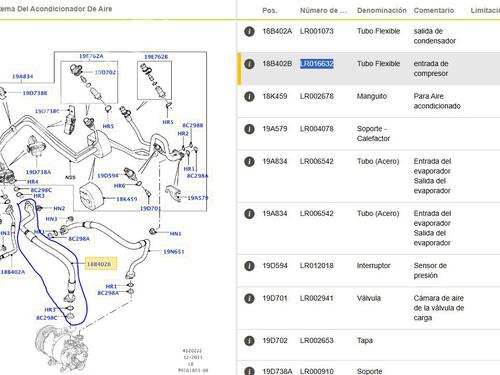Click 19A579 label in diagram
The height and width of the screenshot is (375, 500).
click(198, 198)
